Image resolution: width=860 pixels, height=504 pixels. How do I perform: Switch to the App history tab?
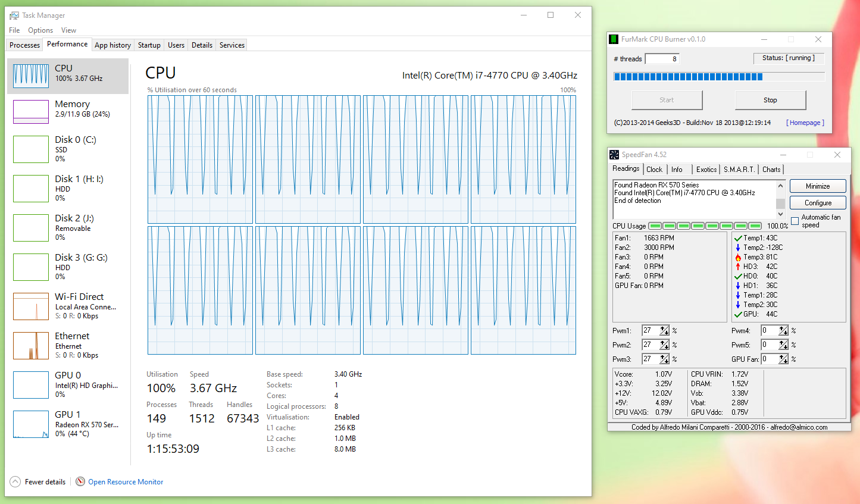pyautogui.click(x=112, y=45)
